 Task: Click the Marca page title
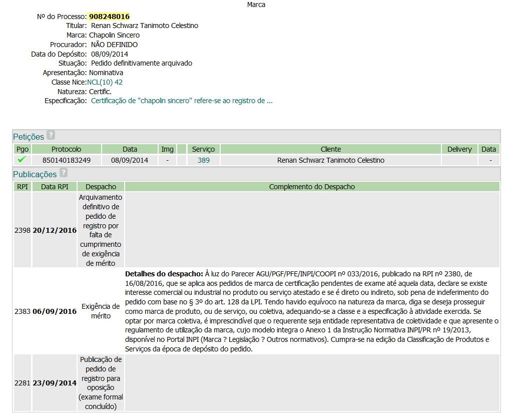256,5
